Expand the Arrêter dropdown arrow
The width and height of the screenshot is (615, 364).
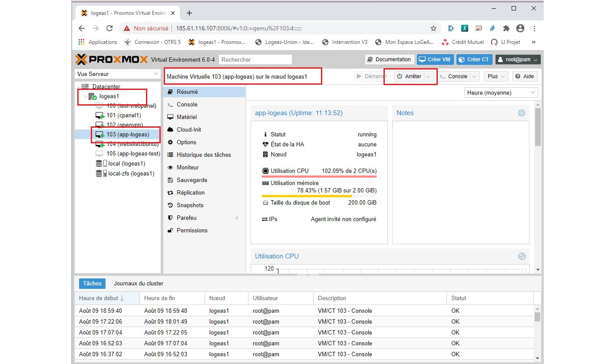coord(429,76)
